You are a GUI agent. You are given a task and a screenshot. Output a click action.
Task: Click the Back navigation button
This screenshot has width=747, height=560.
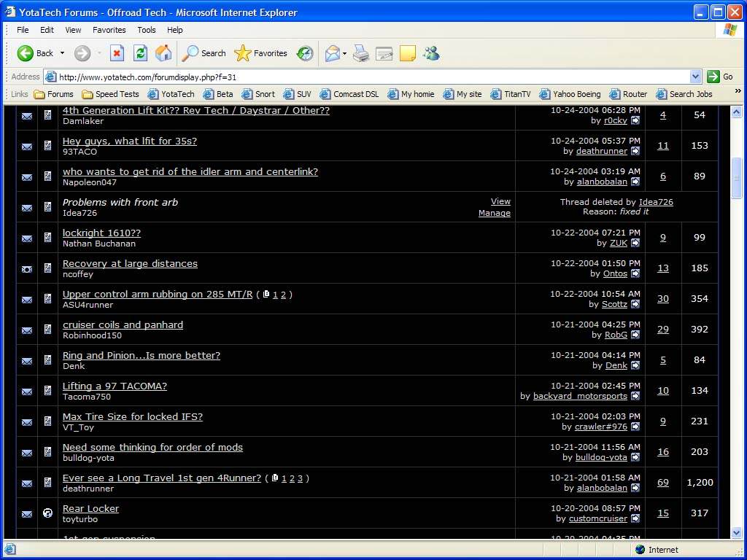(x=35, y=53)
